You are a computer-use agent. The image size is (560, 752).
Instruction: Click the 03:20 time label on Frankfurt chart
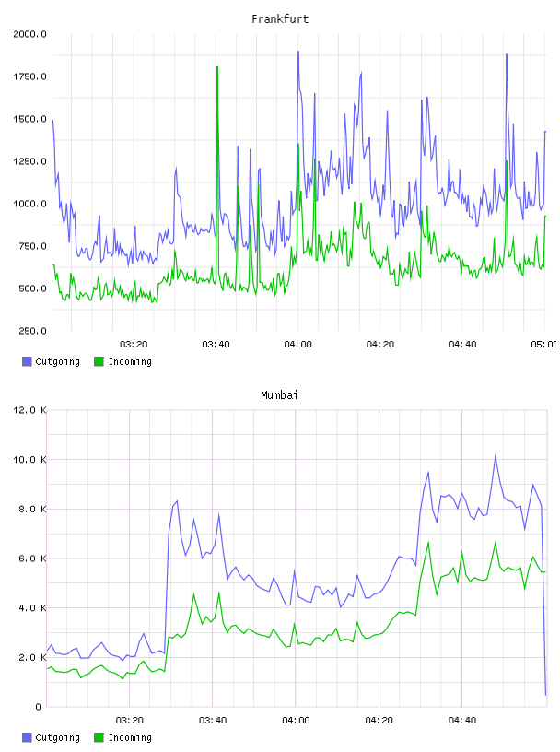click(134, 345)
